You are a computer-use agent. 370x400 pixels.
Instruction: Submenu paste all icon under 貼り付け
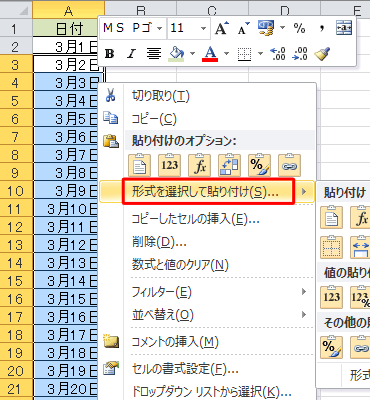pyautogui.click(x=331, y=217)
